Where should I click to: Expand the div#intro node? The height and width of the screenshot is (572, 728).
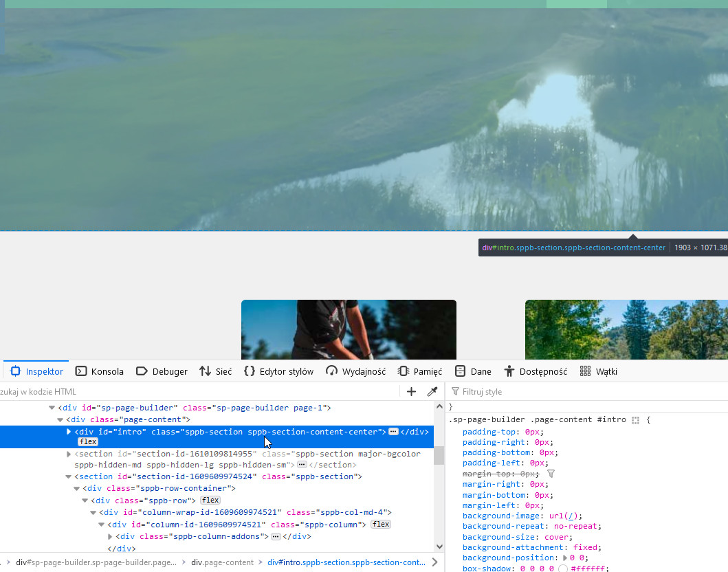click(x=69, y=432)
